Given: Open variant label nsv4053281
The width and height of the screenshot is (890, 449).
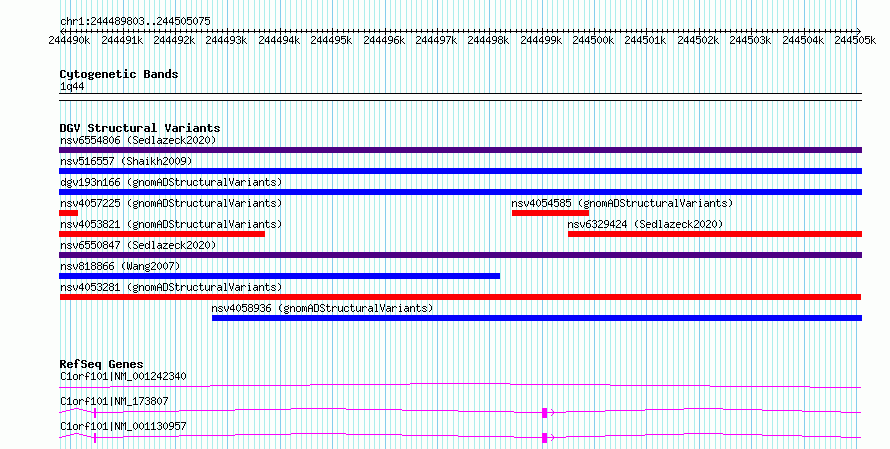Looking at the screenshot, I should [171, 287].
